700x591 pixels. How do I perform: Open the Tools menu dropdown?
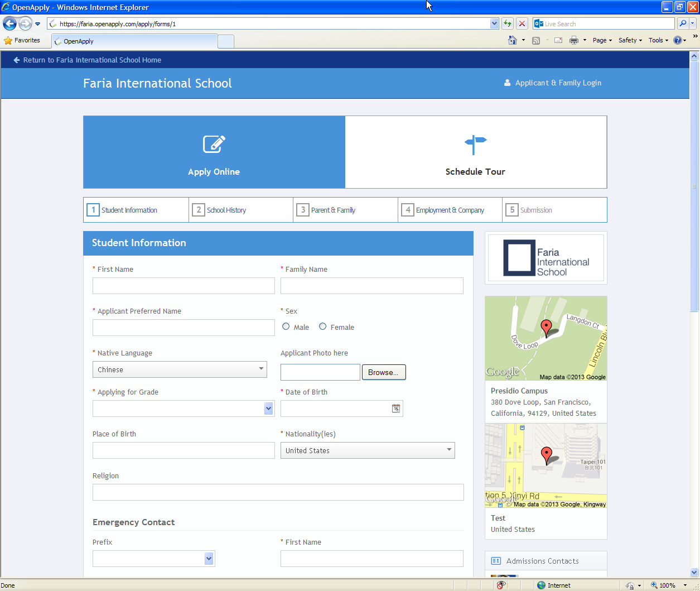[658, 40]
